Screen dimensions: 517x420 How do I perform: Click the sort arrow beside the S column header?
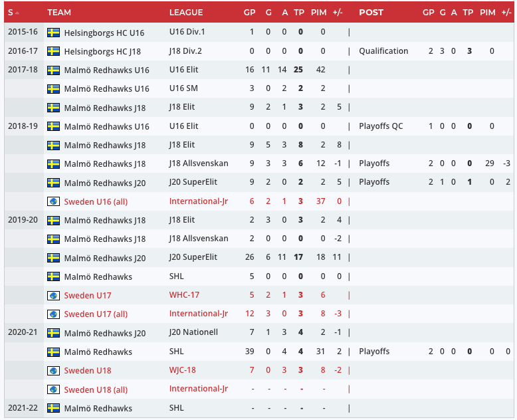pyautogui.click(x=16, y=13)
